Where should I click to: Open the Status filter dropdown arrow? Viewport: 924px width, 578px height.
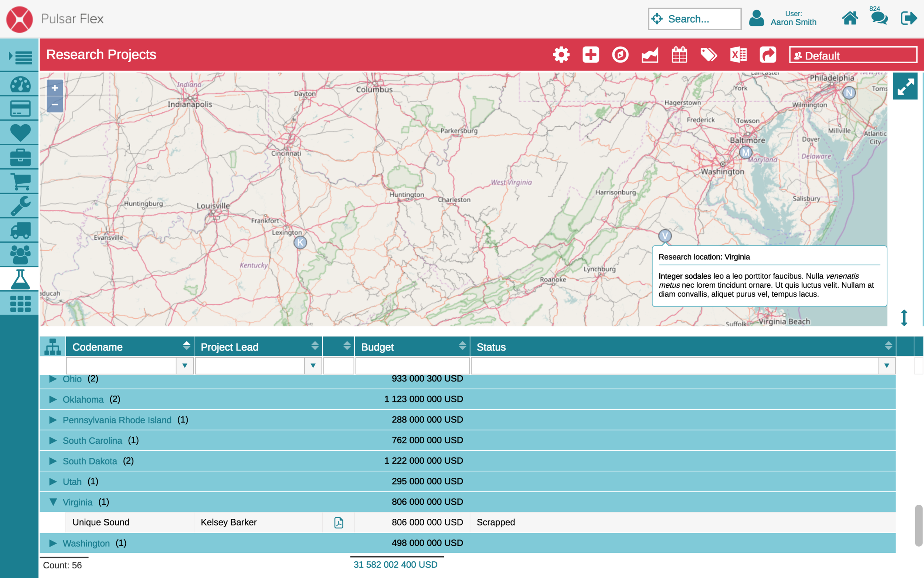click(x=886, y=365)
